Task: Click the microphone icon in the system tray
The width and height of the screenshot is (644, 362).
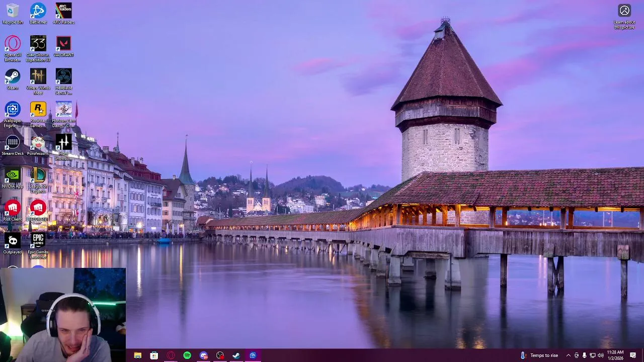Action: point(584,355)
